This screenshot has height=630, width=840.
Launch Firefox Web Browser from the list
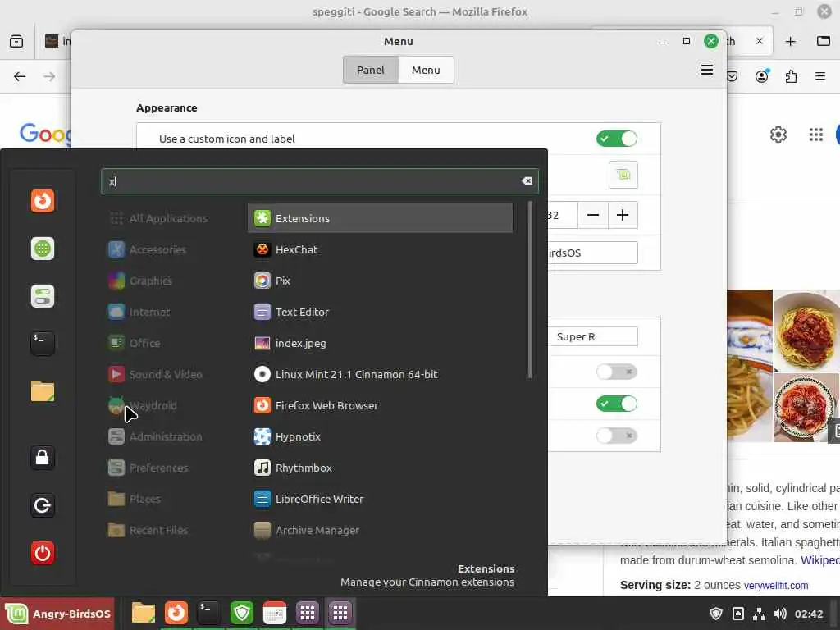pyautogui.click(x=380, y=405)
